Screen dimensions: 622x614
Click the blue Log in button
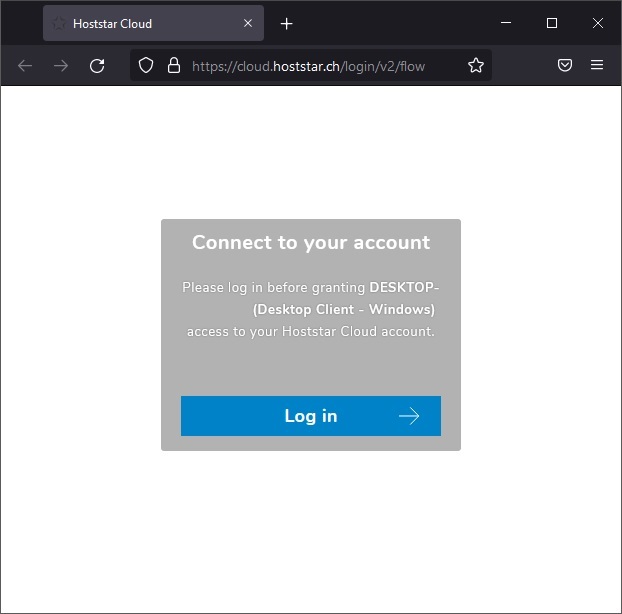311,416
